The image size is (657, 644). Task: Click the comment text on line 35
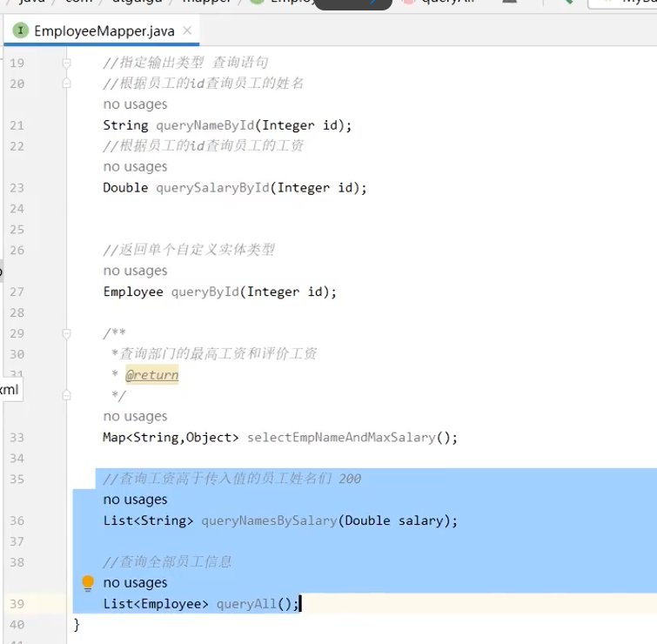tap(231, 479)
